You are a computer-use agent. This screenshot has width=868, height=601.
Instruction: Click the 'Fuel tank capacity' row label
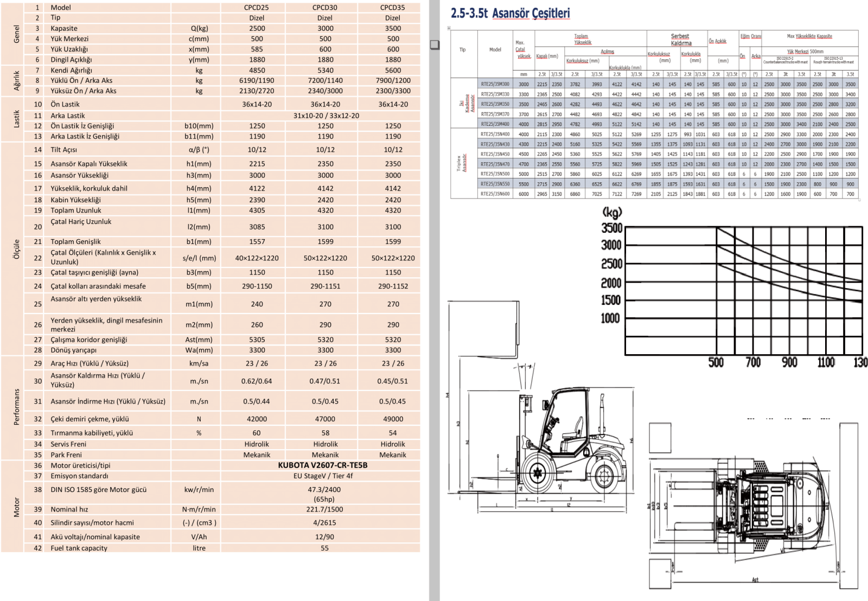point(79,548)
